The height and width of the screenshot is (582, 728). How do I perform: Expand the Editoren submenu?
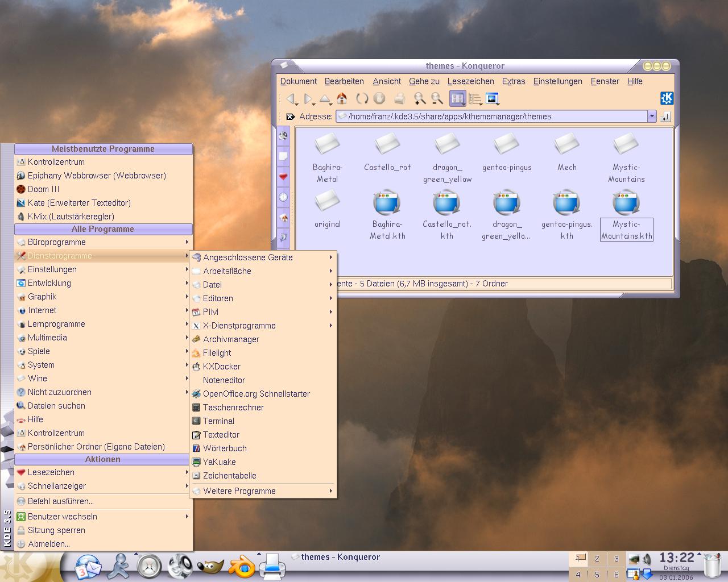pos(263,298)
